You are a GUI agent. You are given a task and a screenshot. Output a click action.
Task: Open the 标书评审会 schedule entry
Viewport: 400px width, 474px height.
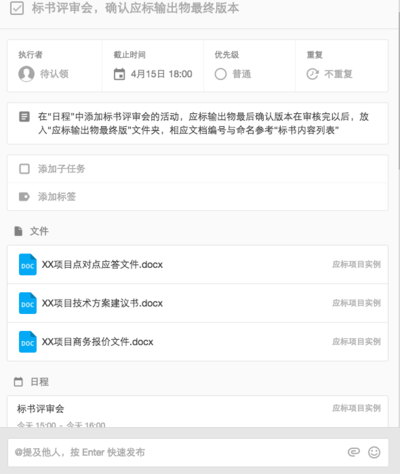pos(198,412)
